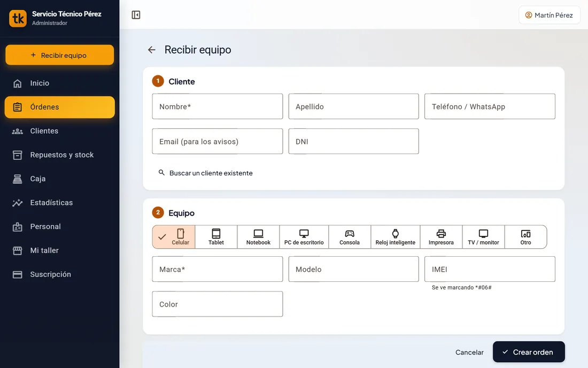Cancel the new order form
Viewport: 588px width, 368px height.
tap(469, 352)
